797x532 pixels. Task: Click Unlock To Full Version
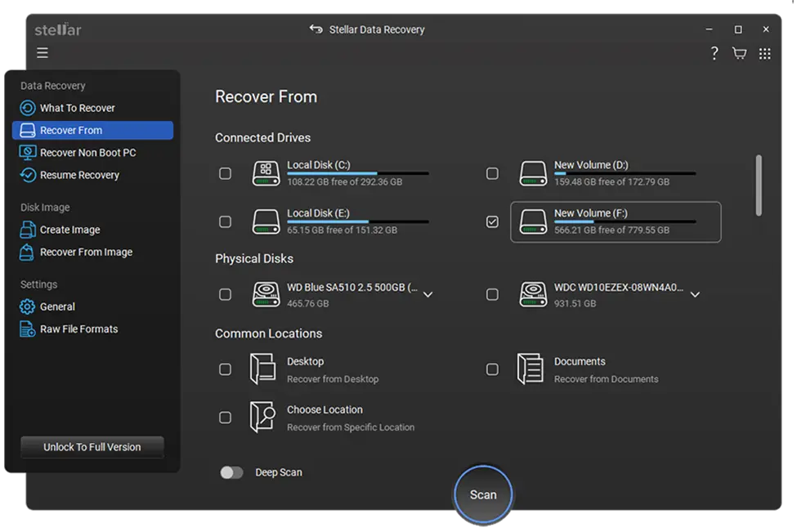pyautogui.click(x=92, y=447)
